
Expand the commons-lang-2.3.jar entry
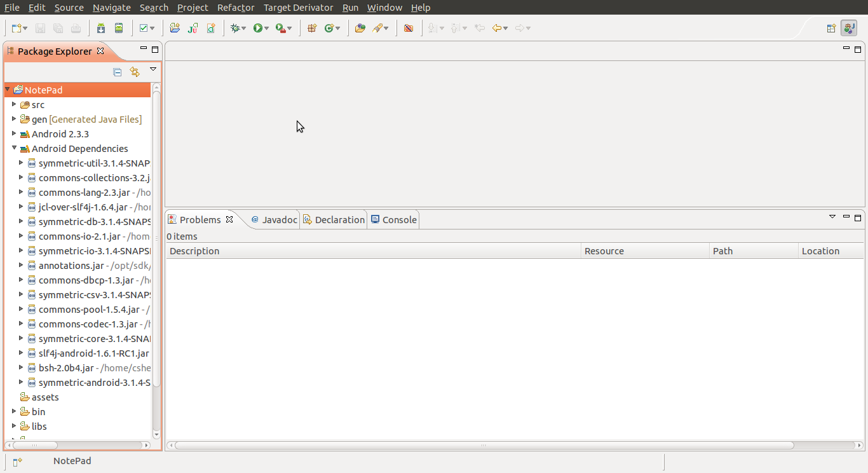21,192
